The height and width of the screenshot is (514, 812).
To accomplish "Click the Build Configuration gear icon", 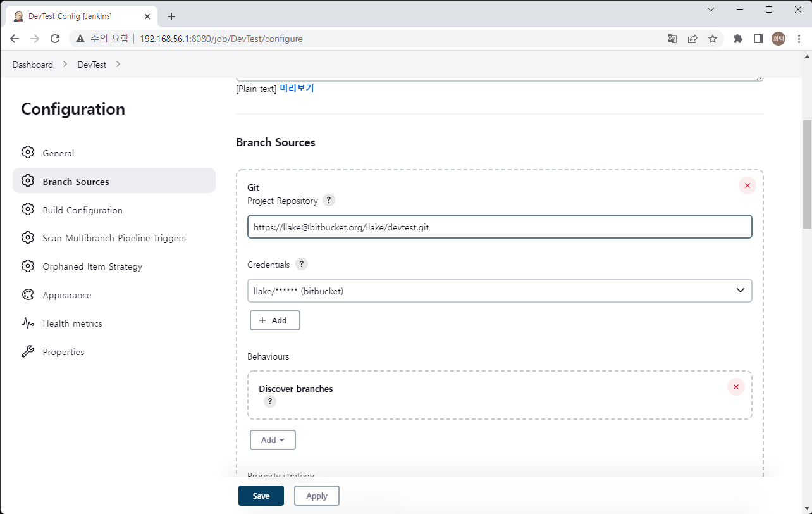I will pyautogui.click(x=27, y=210).
